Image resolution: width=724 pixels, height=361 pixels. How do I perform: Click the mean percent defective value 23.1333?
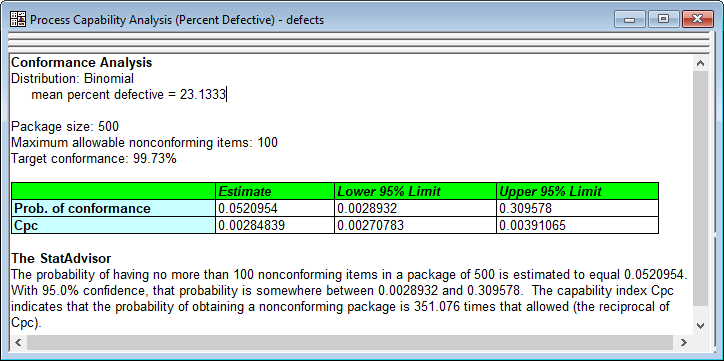point(203,95)
